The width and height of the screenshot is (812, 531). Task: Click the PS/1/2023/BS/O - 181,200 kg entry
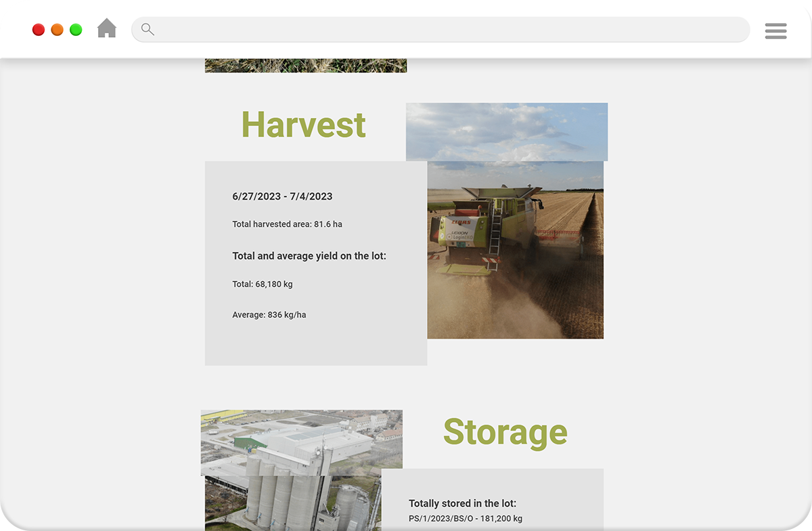tap(466, 519)
